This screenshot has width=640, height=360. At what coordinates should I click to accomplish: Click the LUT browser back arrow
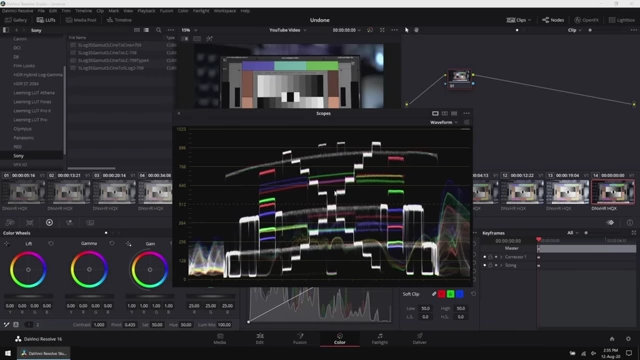pyautogui.click(x=16, y=30)
